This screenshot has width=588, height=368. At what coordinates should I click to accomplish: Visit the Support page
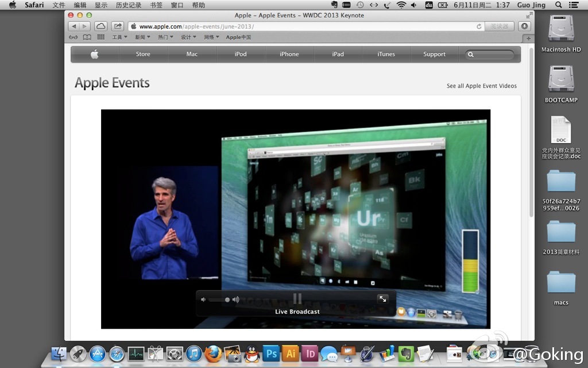pyautogui.click(x=434, y=54)
